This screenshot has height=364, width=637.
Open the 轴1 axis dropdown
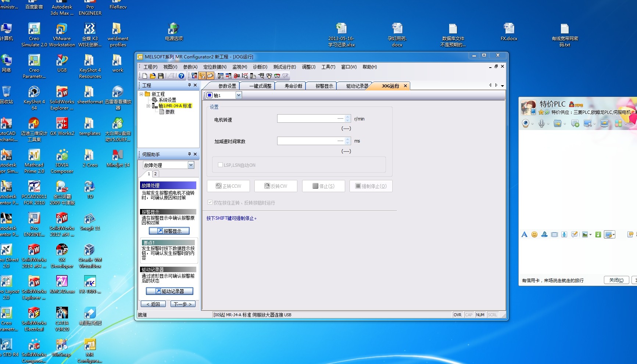coord(239,95)
